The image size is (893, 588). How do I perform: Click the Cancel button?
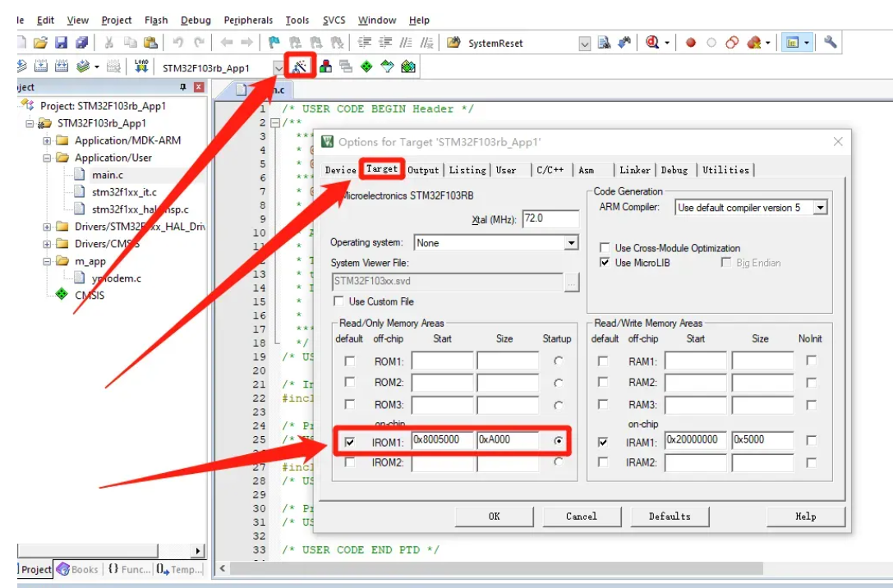pos(582,517)
